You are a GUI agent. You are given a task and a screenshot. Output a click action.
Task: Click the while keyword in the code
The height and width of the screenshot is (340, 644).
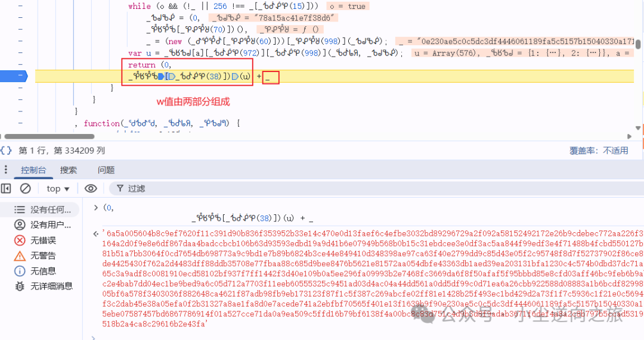point(139,6)
